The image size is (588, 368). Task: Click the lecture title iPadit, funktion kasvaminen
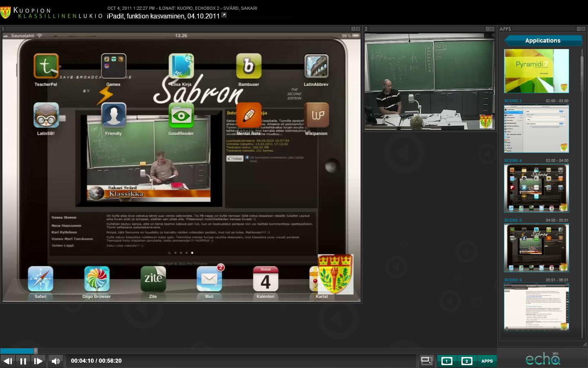[x=163, y=16]
